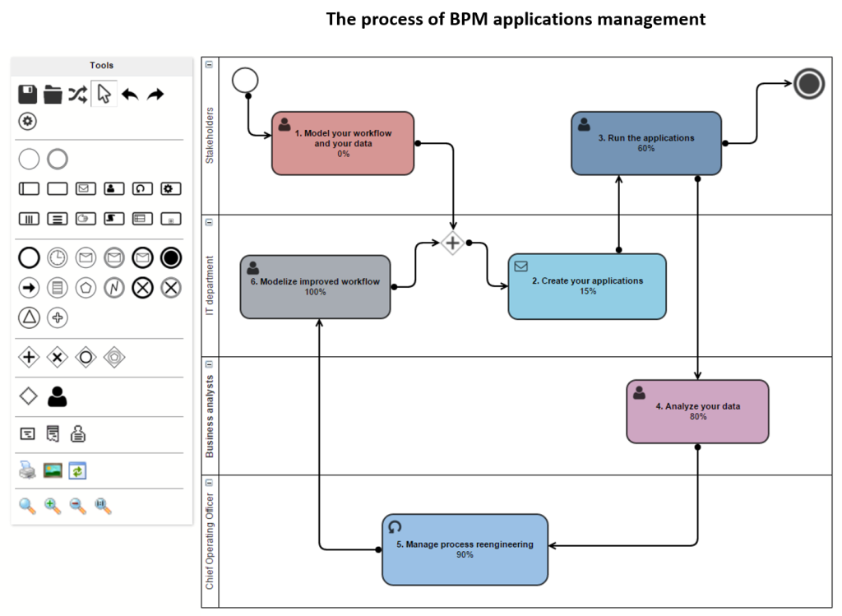
Task: Select the message task shape tool
Action: pos(86,188)
